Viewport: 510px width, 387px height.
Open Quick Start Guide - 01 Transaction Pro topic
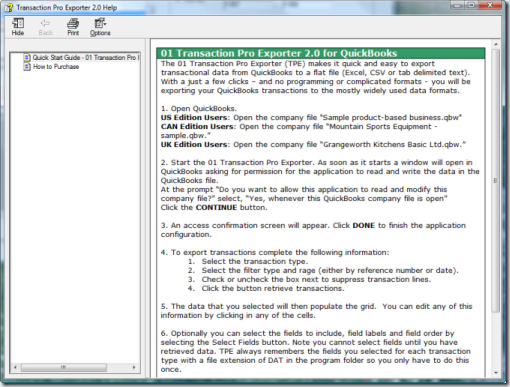pyautogui.click(x=85, y=57)
